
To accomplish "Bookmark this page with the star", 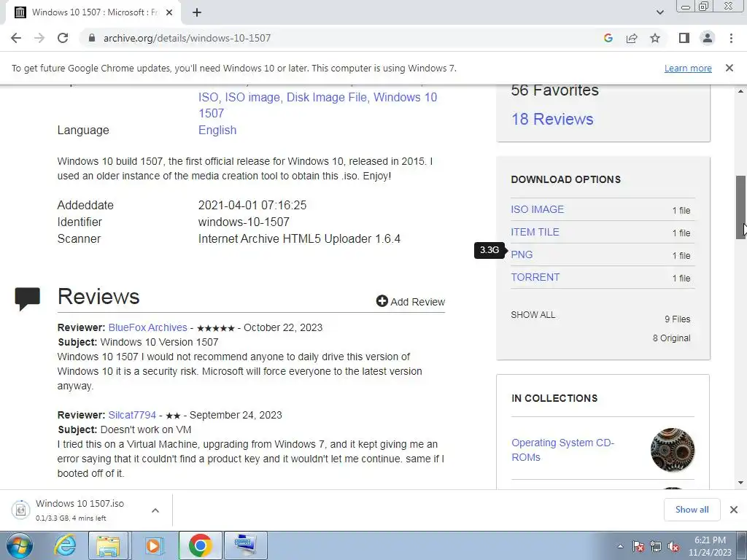I will click(x=655, y=38).
